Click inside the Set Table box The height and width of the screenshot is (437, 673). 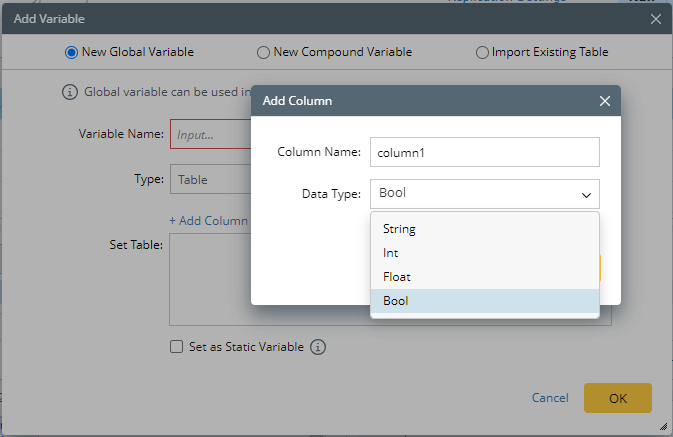tap(209, 280)
